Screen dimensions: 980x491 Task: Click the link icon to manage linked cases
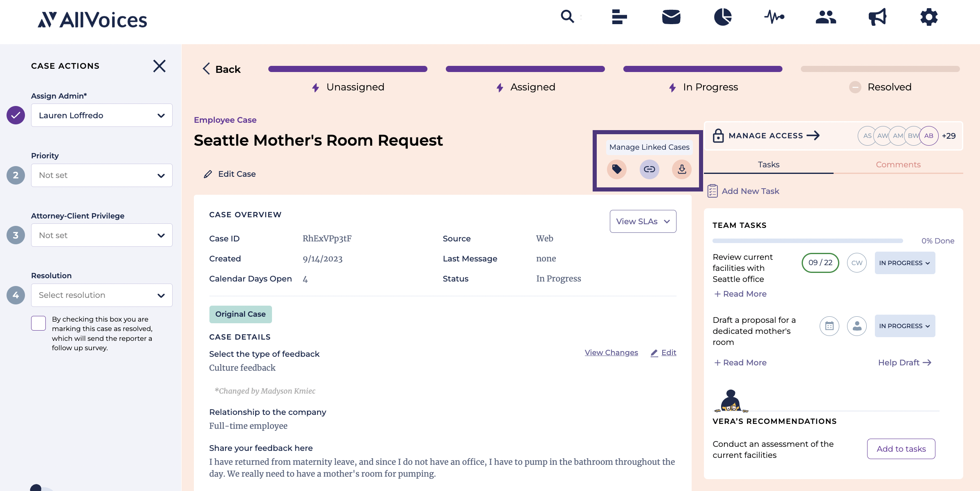(x=650, y=169)
